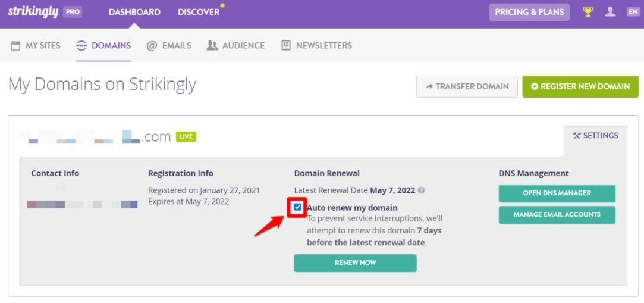
Task: Open the Dashboard menu
Action: point(134,12)
